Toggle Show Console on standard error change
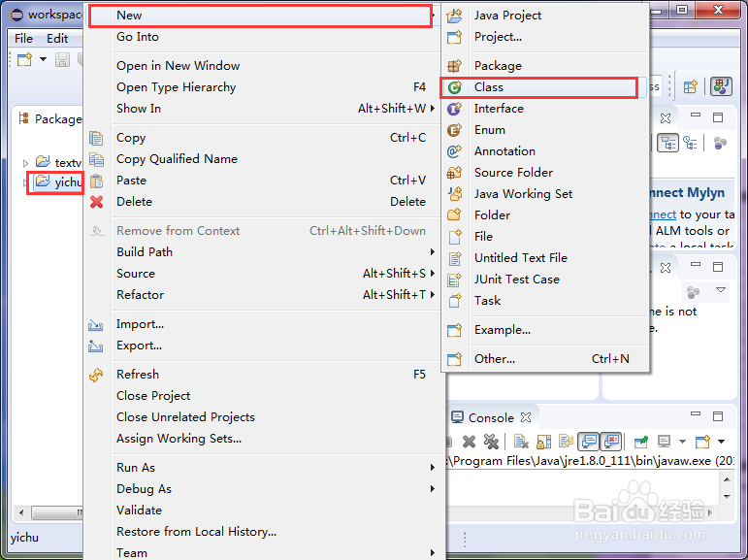 [x=611, y=442]
